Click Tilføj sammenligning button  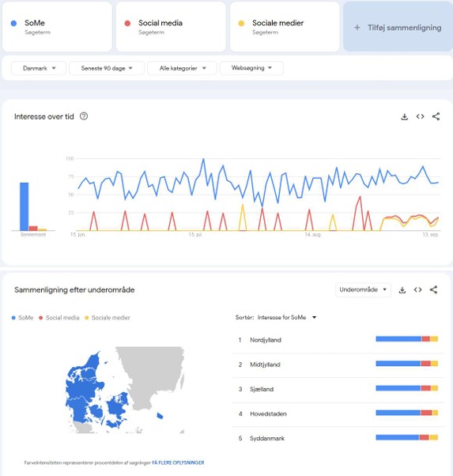click(398, 27)
